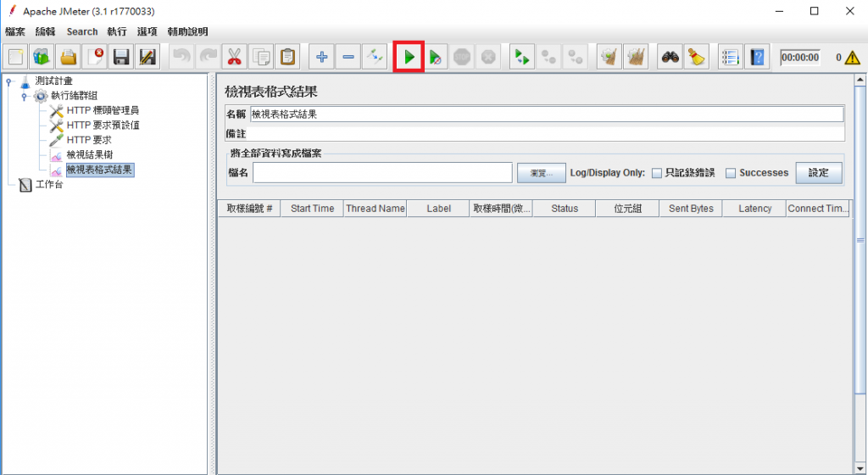Click the 備註 comments field
868x475 pixels.
click(547, 133)
